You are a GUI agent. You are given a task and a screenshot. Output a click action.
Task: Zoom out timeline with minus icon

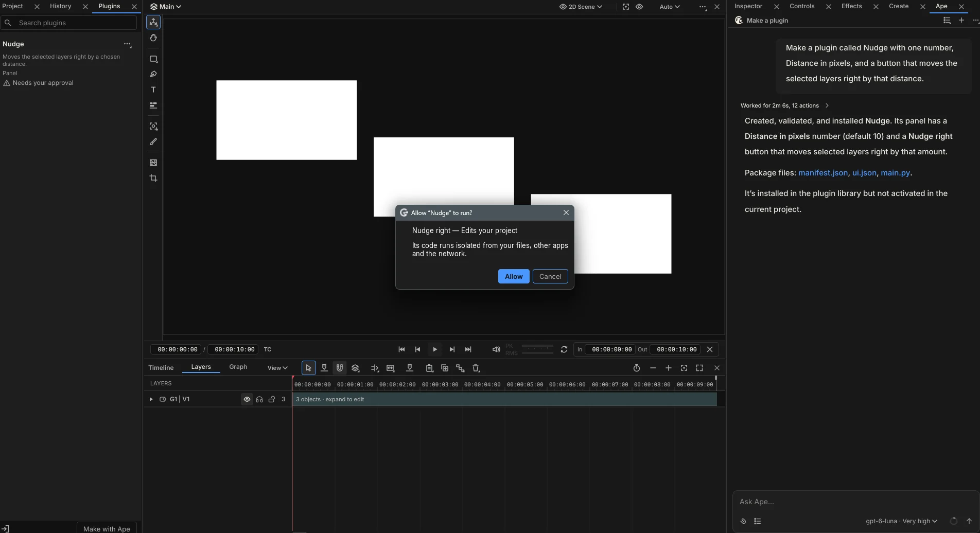[653, 368]
